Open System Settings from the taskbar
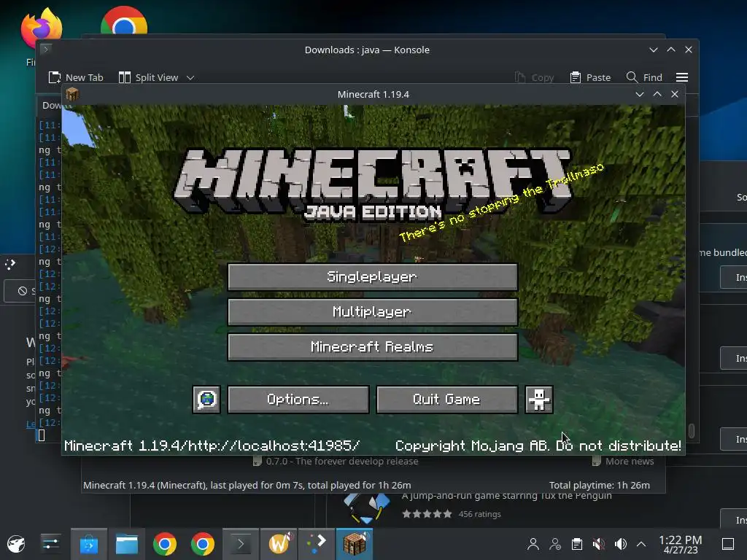 (50, 544)
